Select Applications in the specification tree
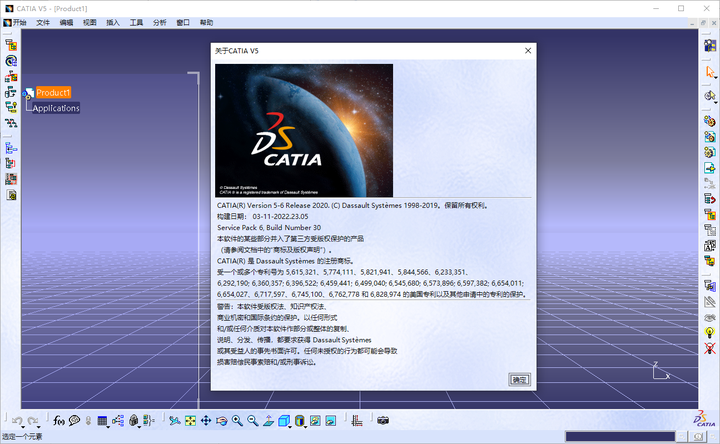This screenshot has width=720, height=444. 56,108
